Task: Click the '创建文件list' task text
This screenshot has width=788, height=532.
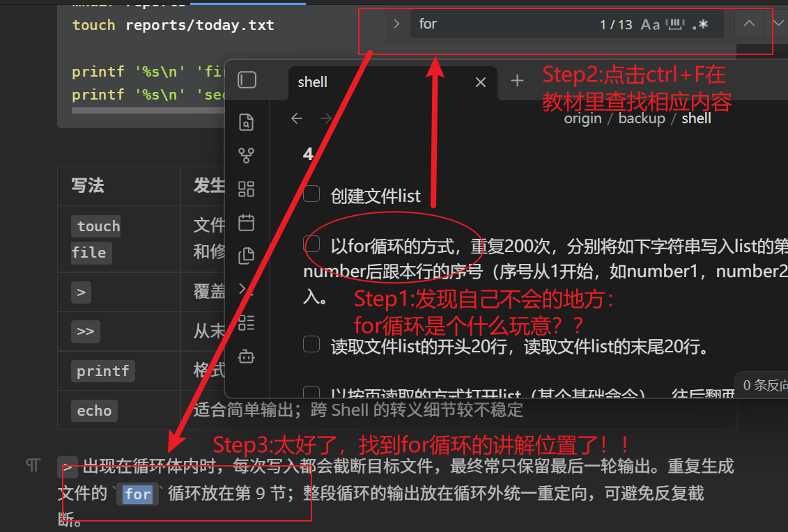Action: tap(376, 196)
